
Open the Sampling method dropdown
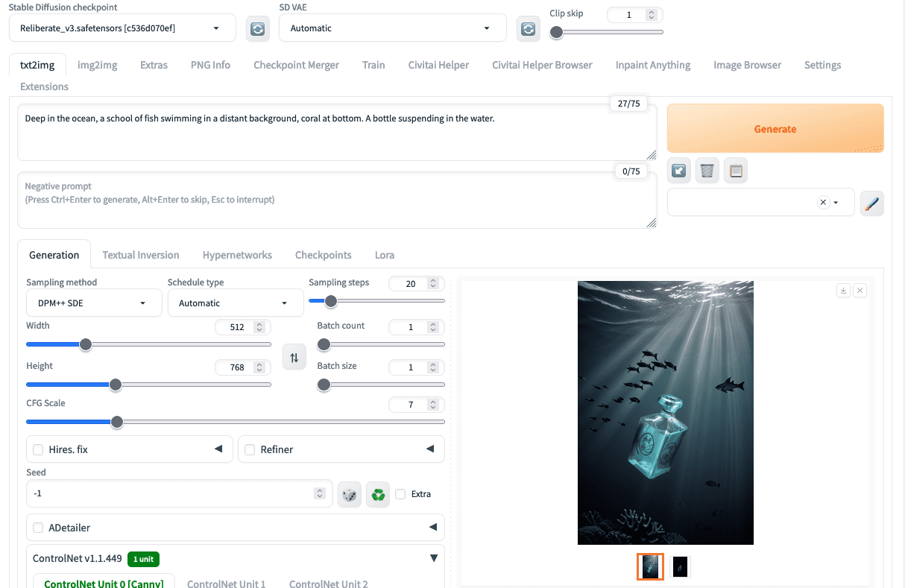[x=94, y=303]
